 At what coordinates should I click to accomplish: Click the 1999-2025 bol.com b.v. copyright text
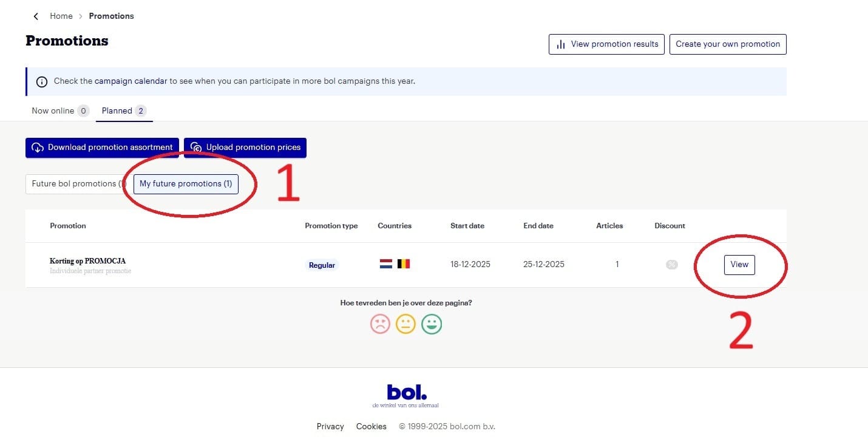coord(447,426)
